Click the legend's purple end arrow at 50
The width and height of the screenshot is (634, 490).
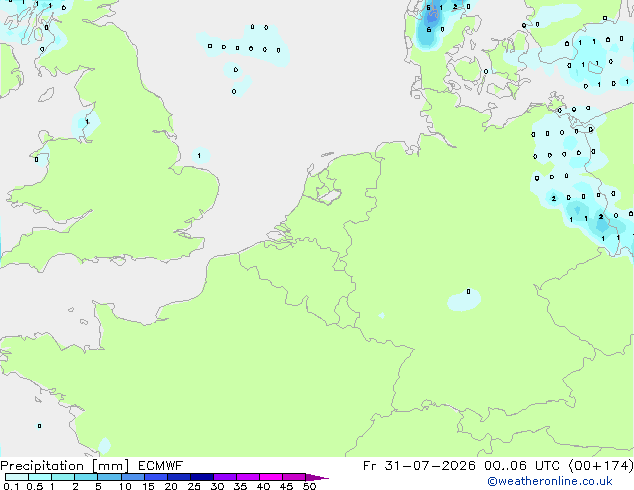(x=317, y=477)
